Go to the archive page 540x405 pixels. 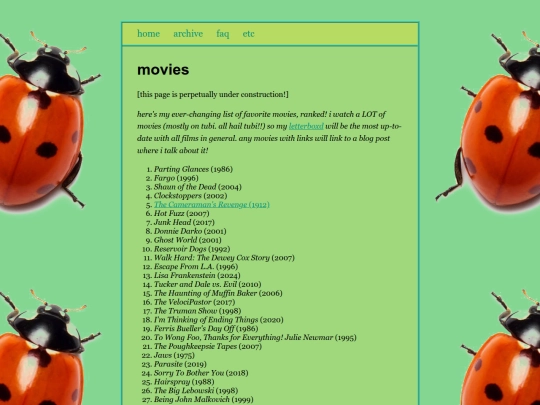[x=188, y=34]
